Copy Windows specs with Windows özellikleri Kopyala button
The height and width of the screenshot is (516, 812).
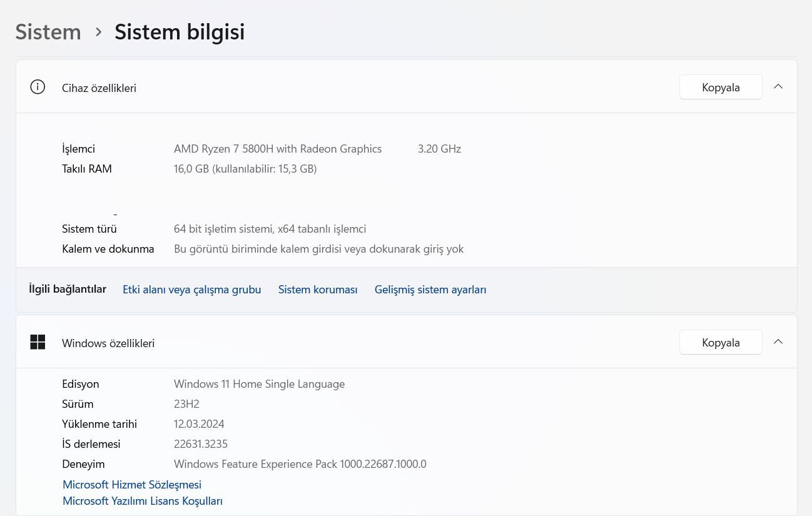click(721, 343)
